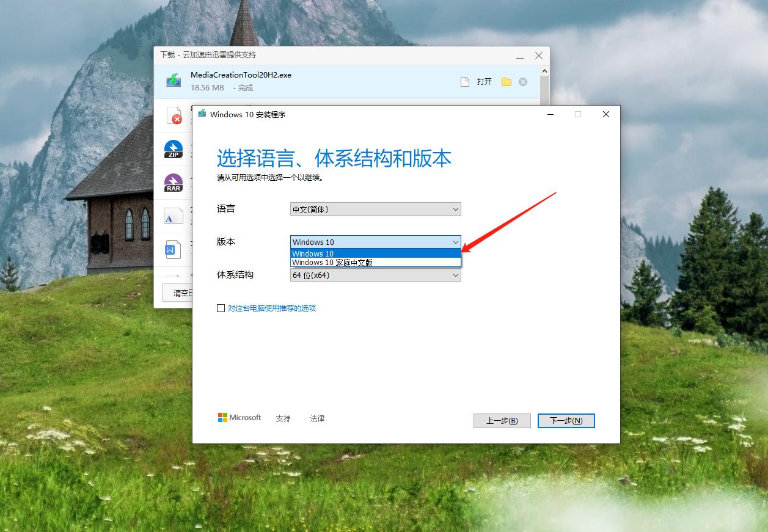Close the 下载 downloads window

[x=539, y=56]
